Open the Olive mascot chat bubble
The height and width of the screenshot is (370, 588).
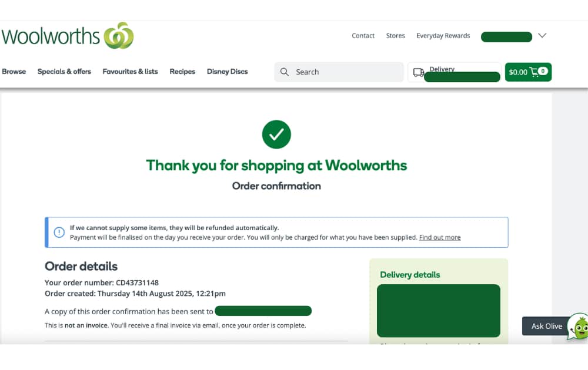[579, 326]
